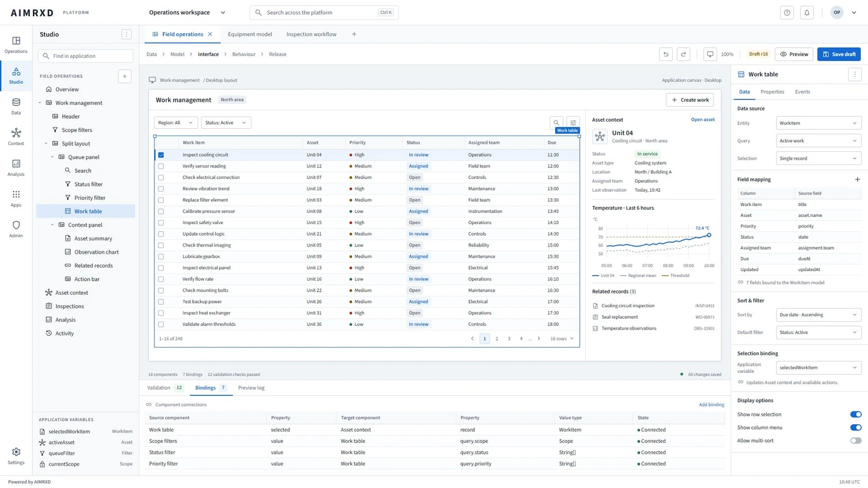Screen dimensions: 868x488
Task: Open the Apps sidebar section
Action: 16,199
